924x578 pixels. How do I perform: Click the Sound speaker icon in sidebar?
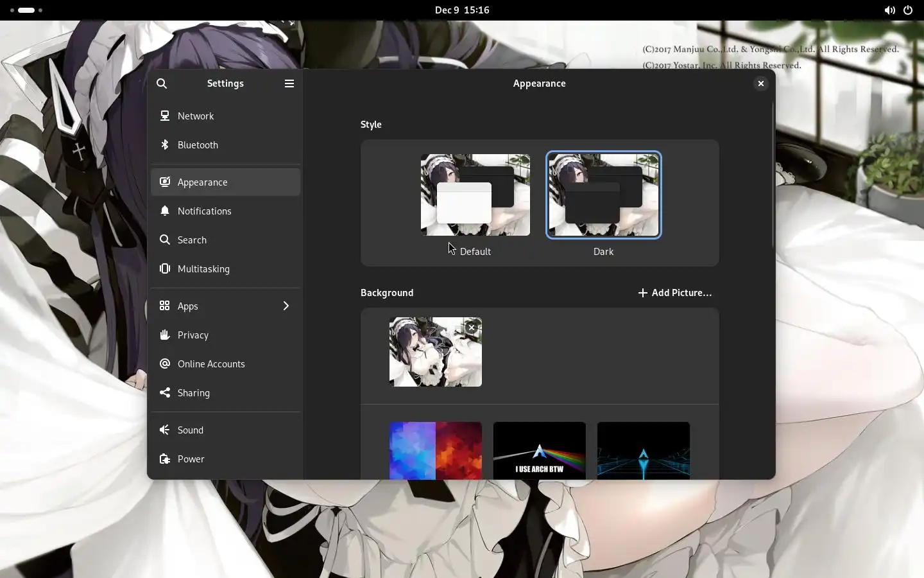[x=165, y=430]
